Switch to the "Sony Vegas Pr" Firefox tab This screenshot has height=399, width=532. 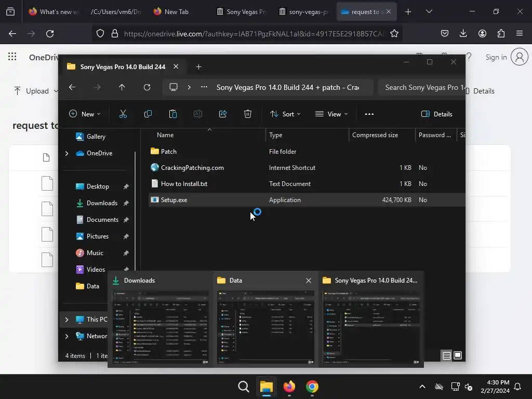point(241,11)
